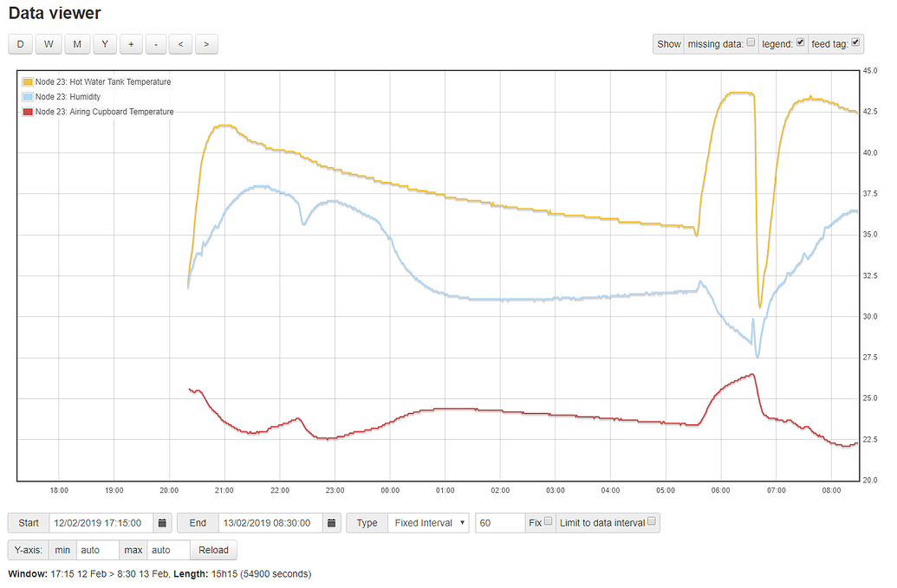Disable the legend checkbox
The image size is (897, 588).
800,41
